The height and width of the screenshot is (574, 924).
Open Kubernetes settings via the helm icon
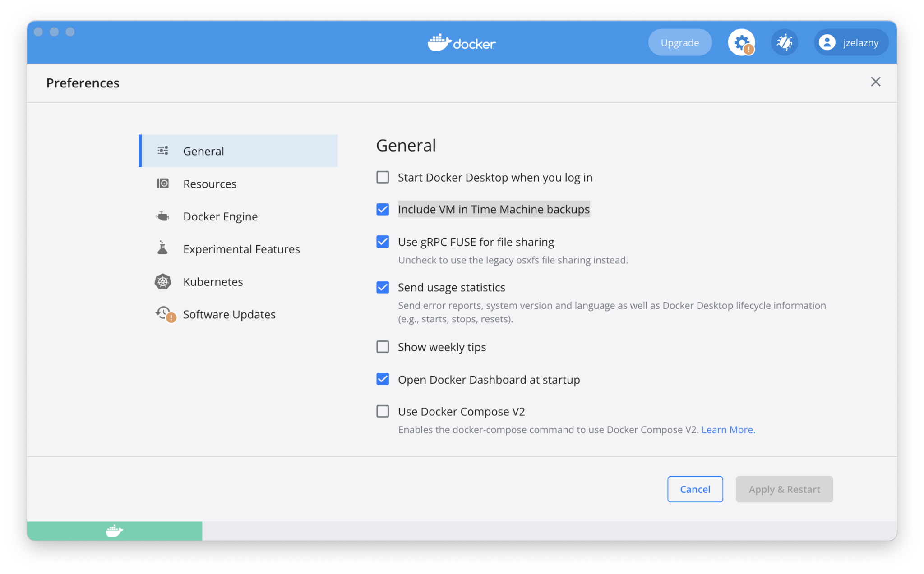coord(162,281)
